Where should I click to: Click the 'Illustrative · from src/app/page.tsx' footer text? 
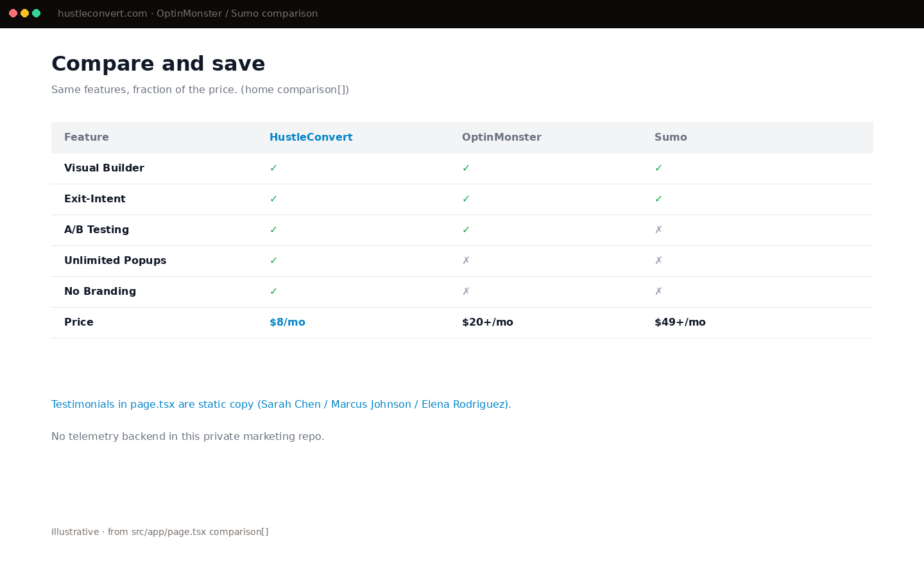[160, 532]
